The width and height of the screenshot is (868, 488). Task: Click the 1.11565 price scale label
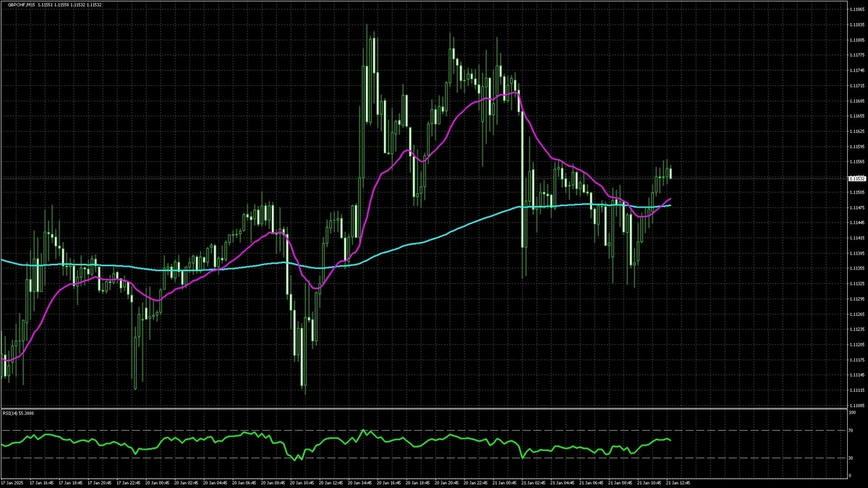(x=856, y=162)
